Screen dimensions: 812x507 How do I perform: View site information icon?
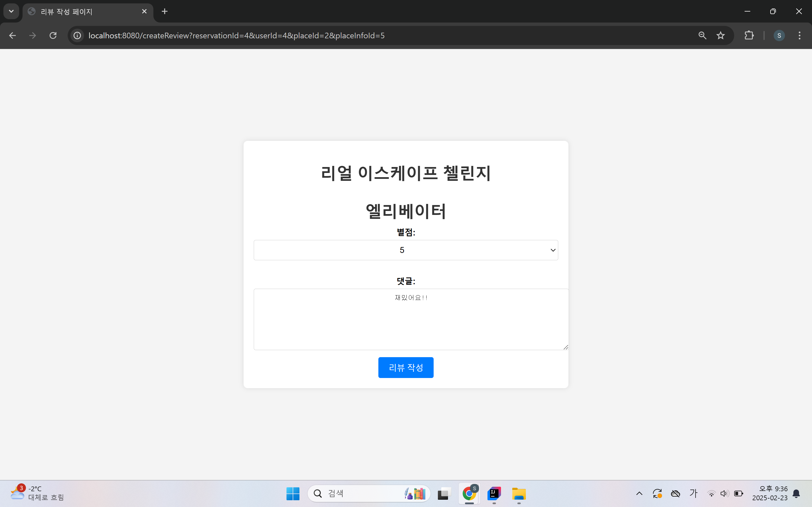click(x=78, y=35)
